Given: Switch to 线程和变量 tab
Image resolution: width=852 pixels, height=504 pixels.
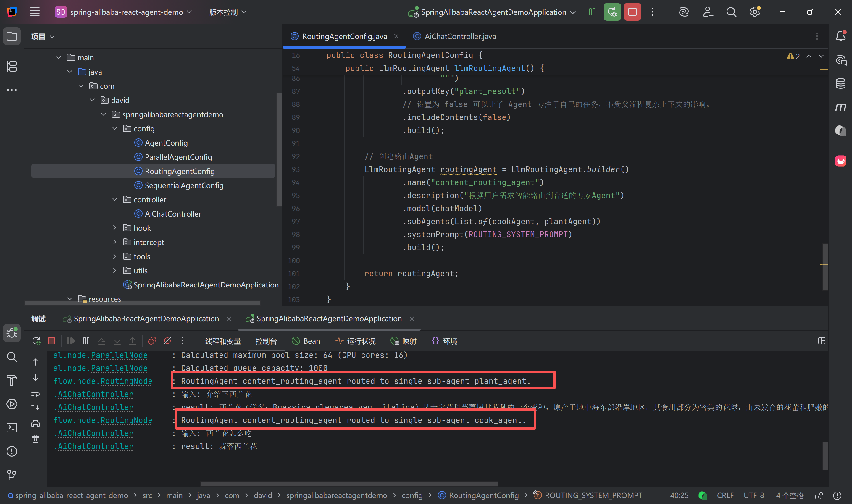Looking at the screenshot, I should 223,341.
